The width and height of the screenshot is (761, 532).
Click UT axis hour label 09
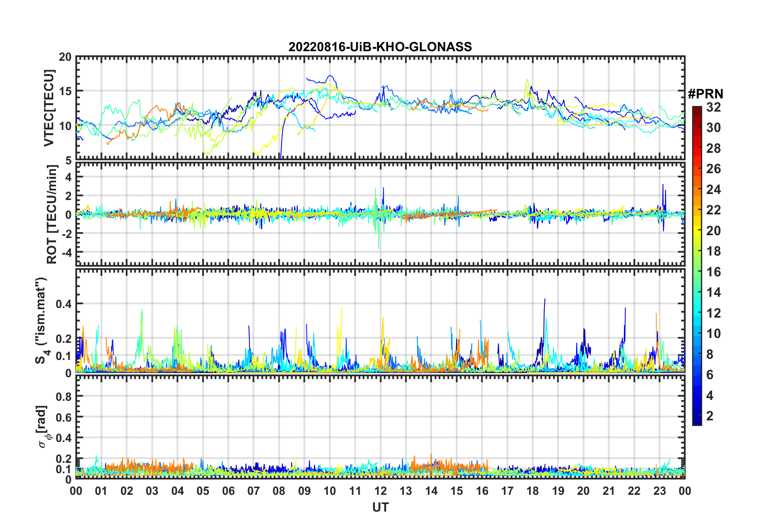[304, 491]
